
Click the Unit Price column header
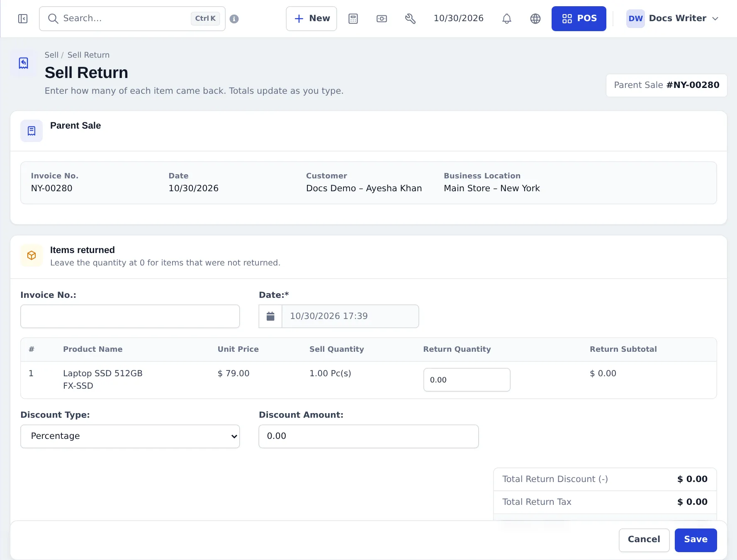click(x=238, y=350)
